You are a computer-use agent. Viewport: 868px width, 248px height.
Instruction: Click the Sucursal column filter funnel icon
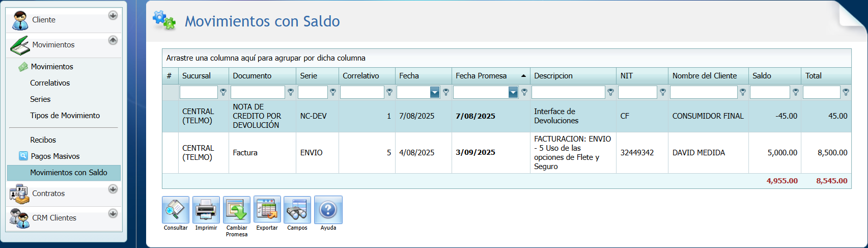click(223, 92)
